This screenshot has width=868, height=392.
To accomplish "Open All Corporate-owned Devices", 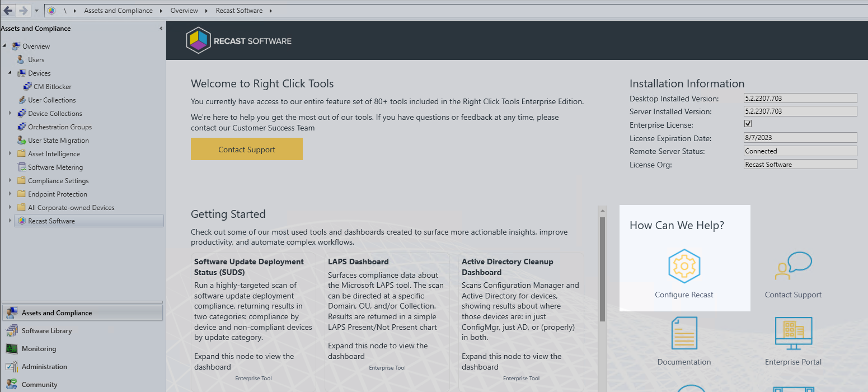I will coord(71,208).
